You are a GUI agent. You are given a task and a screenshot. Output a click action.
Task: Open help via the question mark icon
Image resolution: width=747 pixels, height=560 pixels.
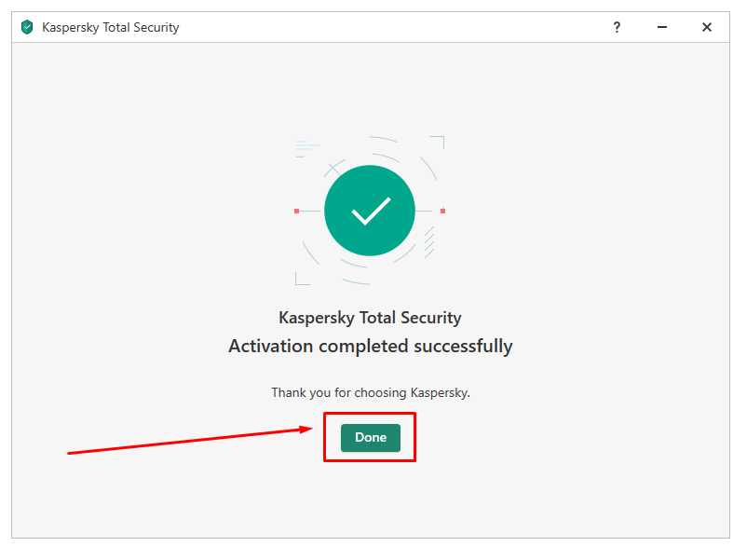coord(617,27)
